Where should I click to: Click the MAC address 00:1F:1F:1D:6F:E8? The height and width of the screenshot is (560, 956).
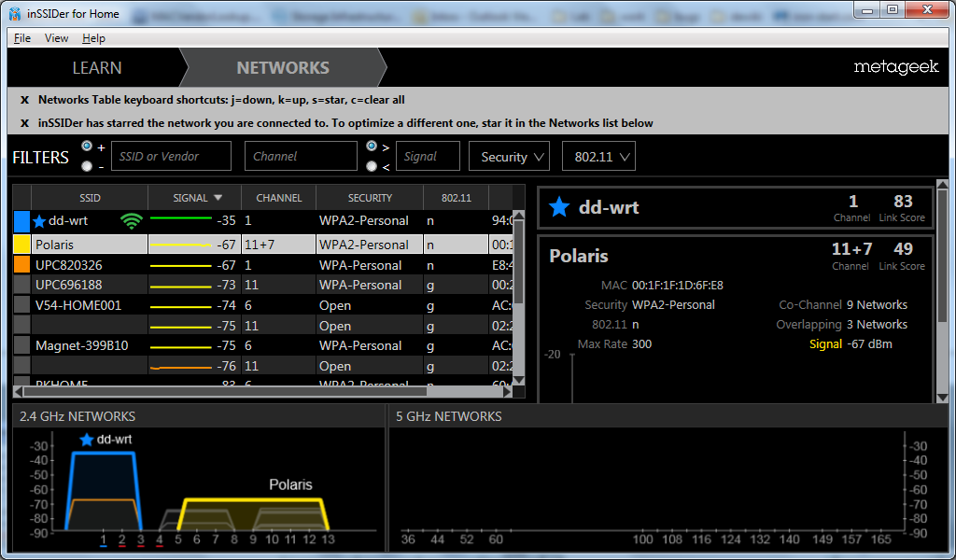point(678,286)
